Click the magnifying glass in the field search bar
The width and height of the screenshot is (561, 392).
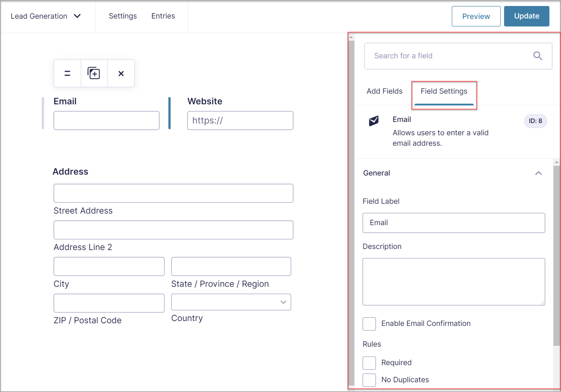(x=537, y=56)
